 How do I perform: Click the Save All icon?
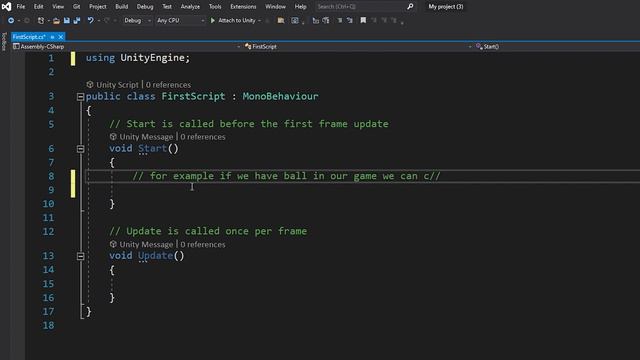[x=77, y=20]
